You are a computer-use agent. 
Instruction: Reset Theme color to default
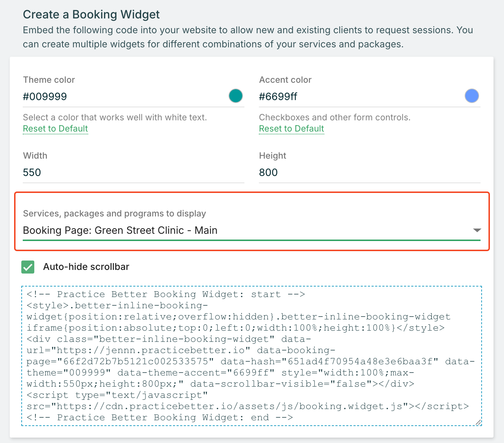coord(55,129)
